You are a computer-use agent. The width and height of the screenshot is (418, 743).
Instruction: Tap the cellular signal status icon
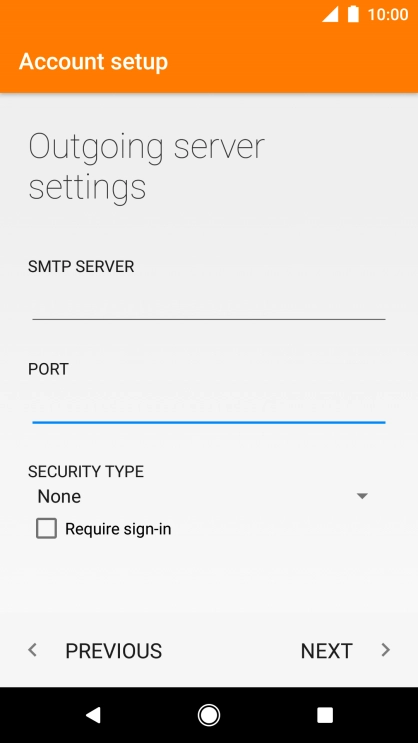[x=330, y=14]
